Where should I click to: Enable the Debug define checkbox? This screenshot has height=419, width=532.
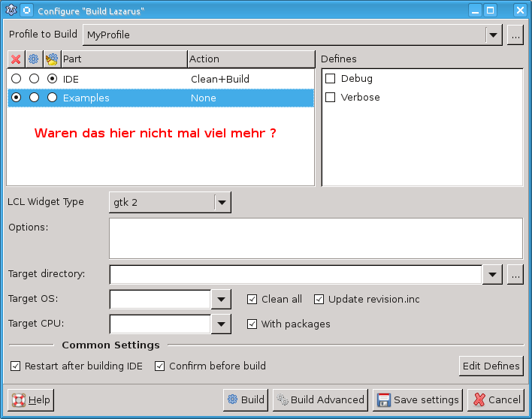(330, 79)
